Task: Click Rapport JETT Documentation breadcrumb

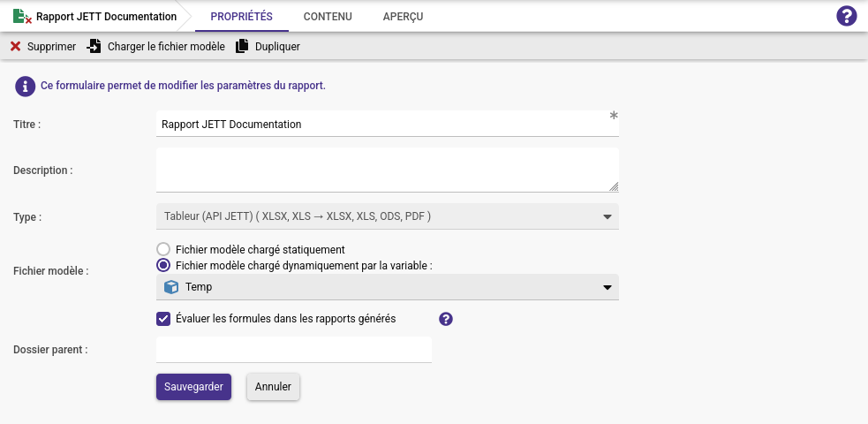Action: (106, 17)
